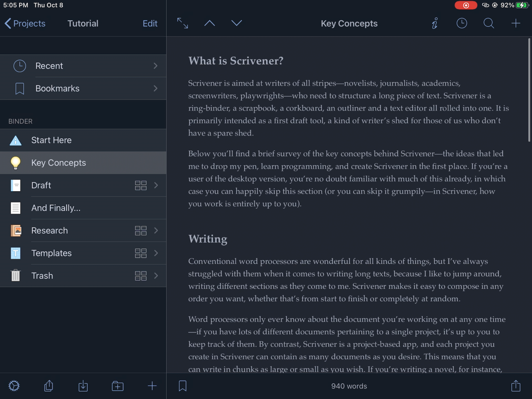This screenshot has width=532, height=399.
Task: Share or export the document
Action: (x=516, y=385)
